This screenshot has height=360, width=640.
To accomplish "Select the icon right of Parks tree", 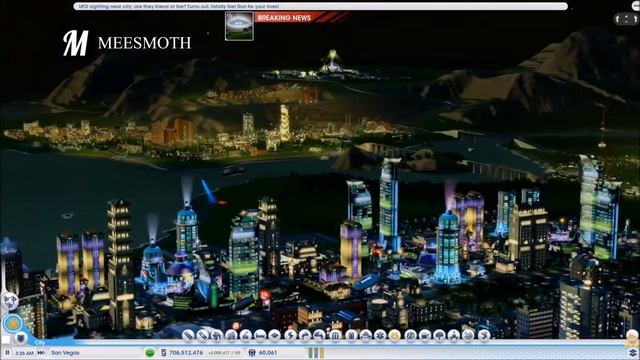I will pyautogui.click(x=453, y=336).
